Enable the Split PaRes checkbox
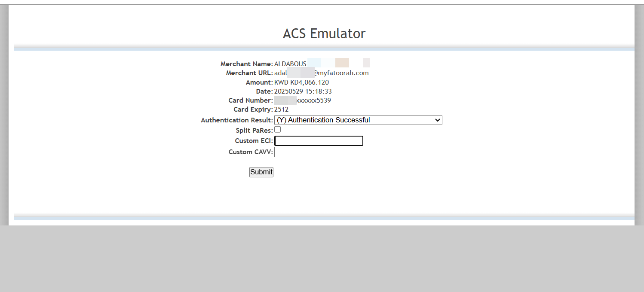 coord(278,129)
